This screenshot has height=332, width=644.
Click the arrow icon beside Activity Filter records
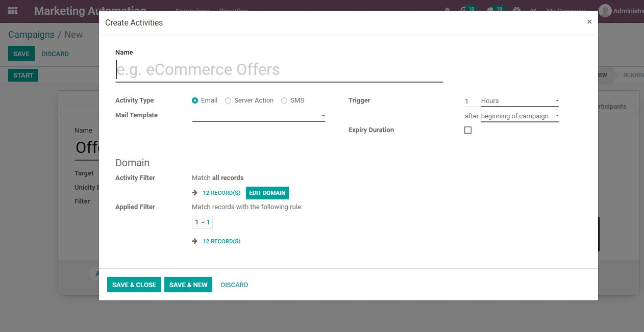[x=194, y=193]
